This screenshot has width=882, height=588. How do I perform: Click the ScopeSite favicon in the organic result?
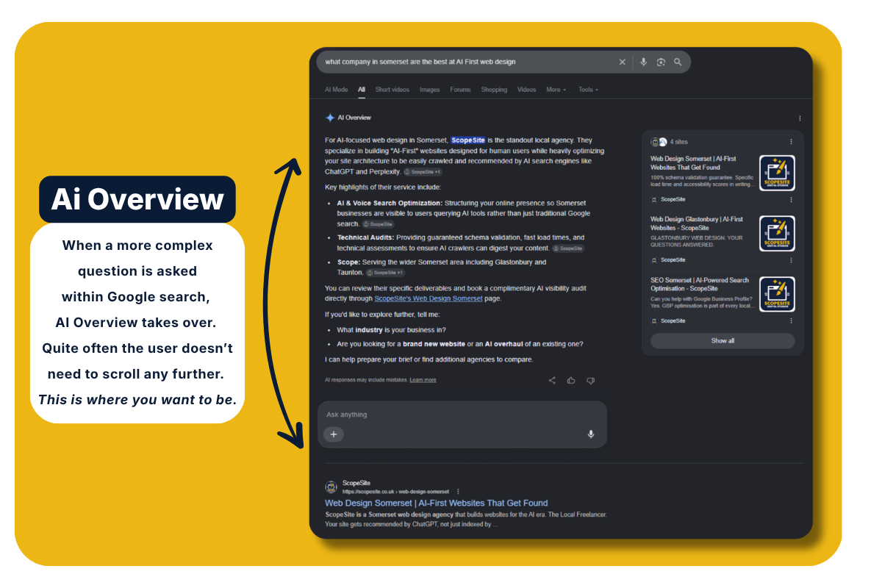pos(331,487)
